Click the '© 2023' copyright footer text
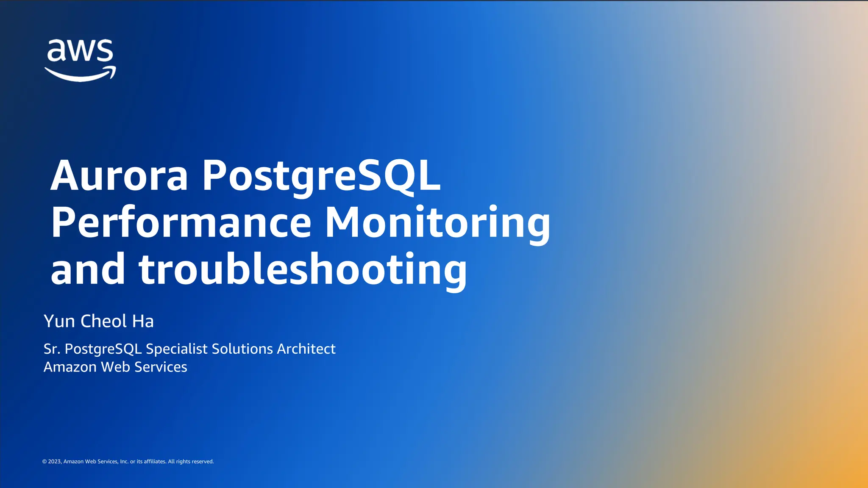This screenshot has height=488, width=868. 128,462
